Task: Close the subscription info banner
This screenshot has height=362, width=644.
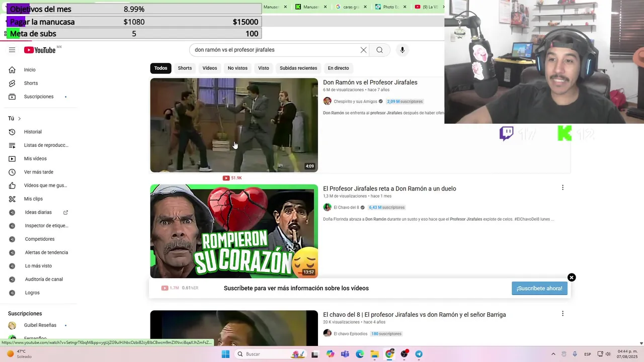Action: click(x=572, y=278)
